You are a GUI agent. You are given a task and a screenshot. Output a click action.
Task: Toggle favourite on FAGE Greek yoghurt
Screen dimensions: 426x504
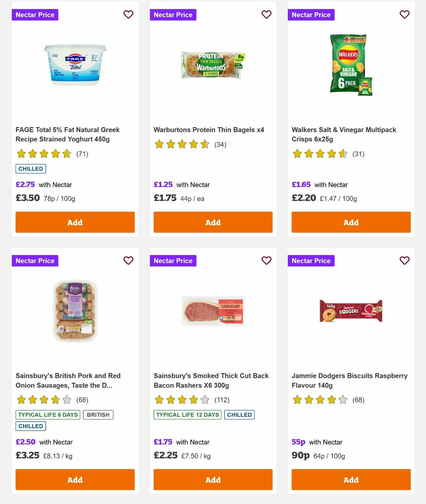pyautogui.click(x=129, y=15)
